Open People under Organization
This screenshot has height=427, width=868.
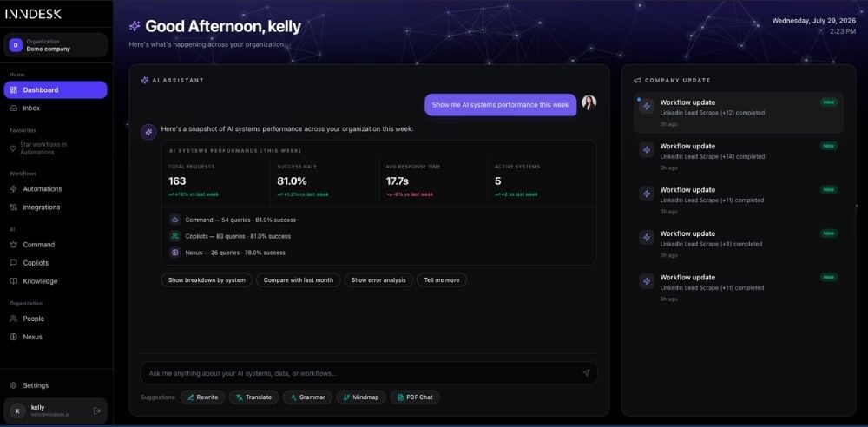pyautogui.click(x=56, y=319)
